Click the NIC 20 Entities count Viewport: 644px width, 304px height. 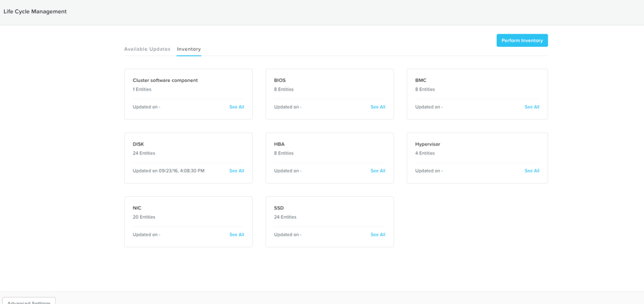pos(144,217)
